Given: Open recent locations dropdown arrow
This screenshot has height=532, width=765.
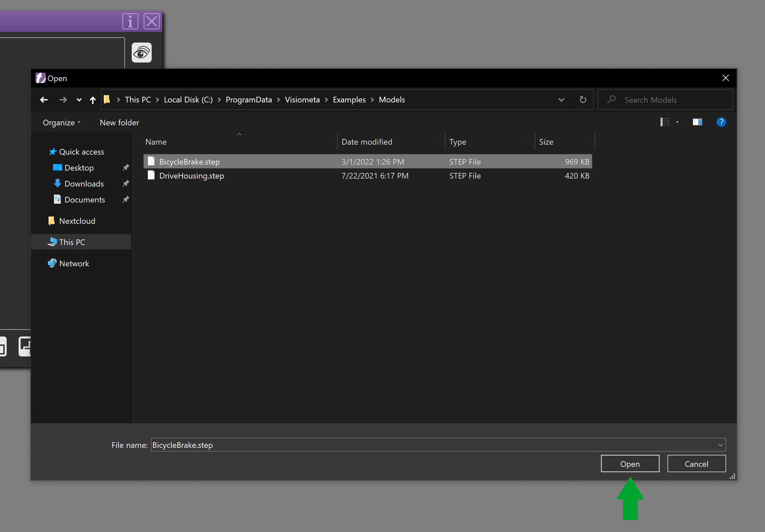Looking at the screenshot, I should 79,100.
